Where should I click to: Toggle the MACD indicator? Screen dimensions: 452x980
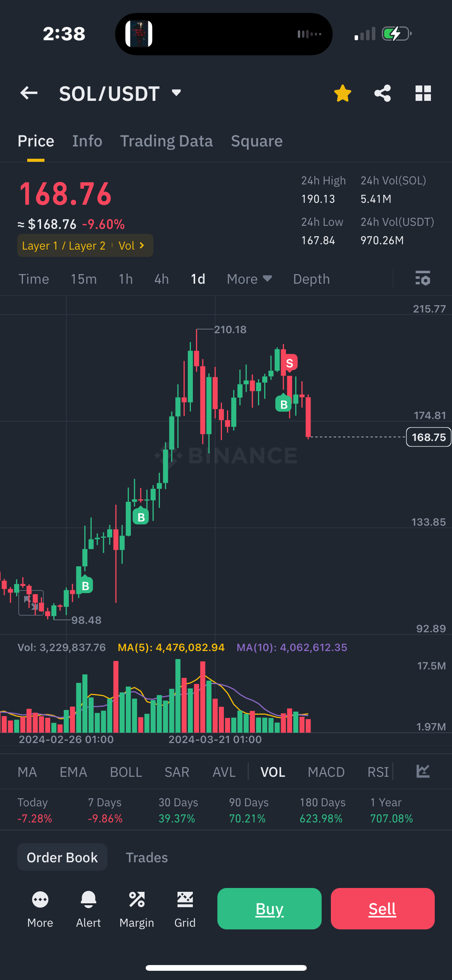click(x=326, y=772)
